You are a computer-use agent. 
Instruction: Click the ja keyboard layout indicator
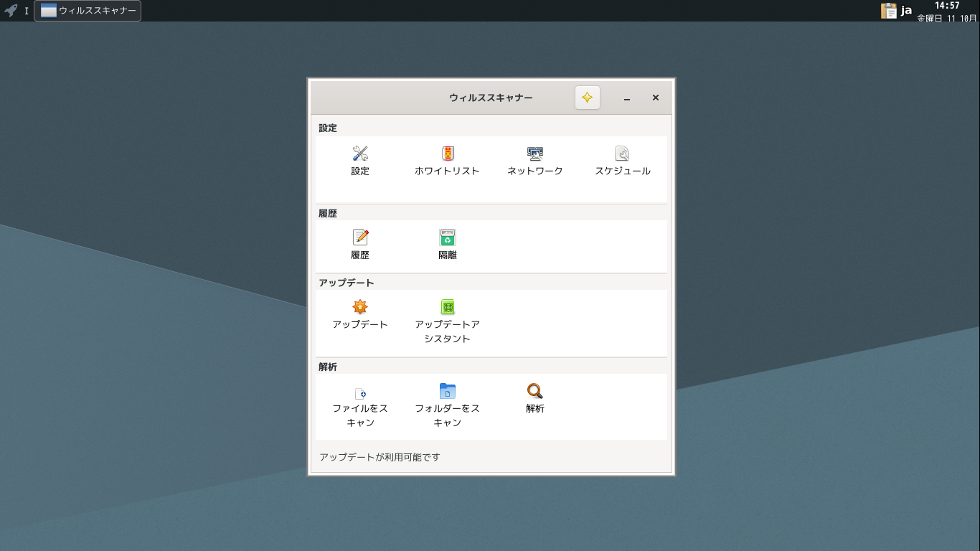pyautogui.click(x=905, y=10)
